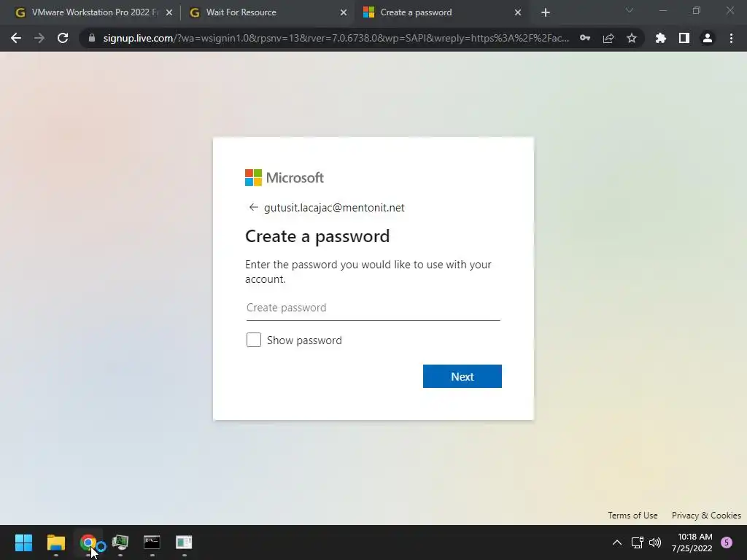Screen dimensions: 747x560
Task: Go back in Chrome history
Action: tap(16, 38)
